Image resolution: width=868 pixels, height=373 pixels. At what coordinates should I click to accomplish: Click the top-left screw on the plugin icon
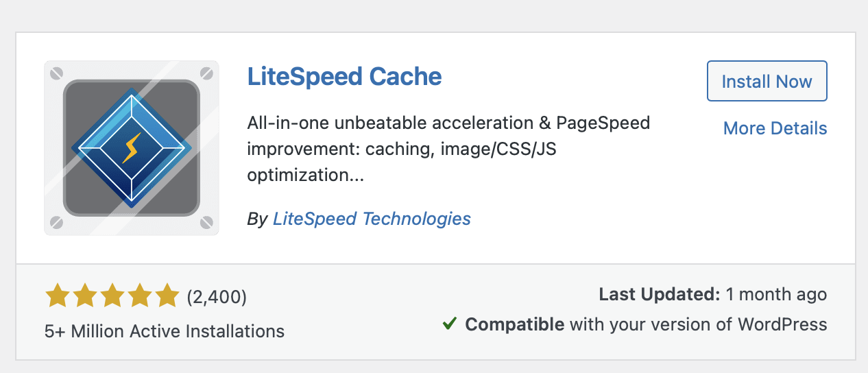(x=58, y=73)
